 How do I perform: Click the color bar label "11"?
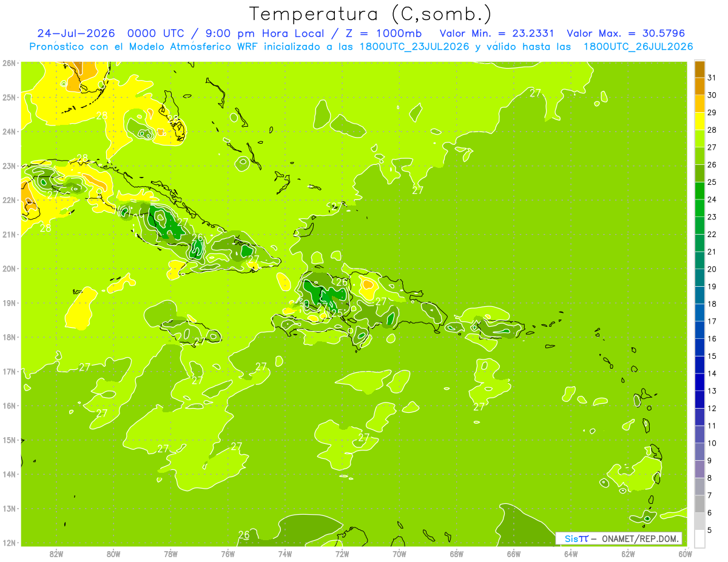[x=712, y=426]
